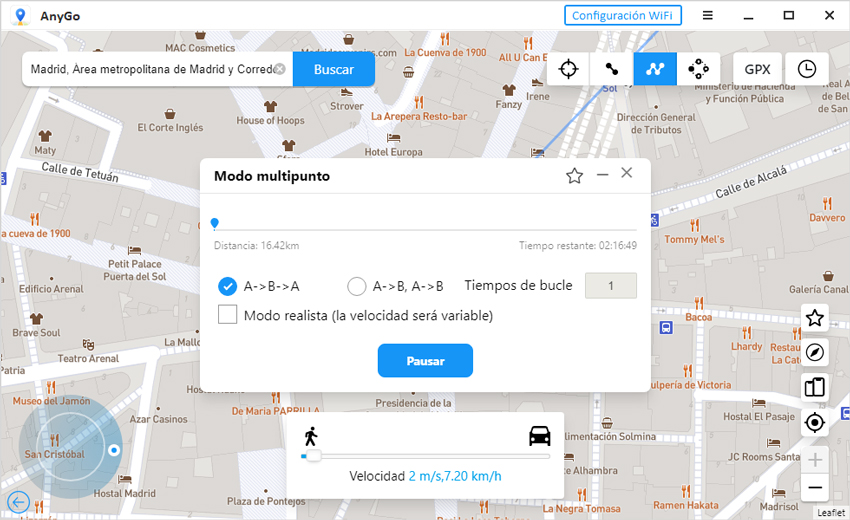Select the joystick mode icon
This screenshot has width=850, height=520.
pos(698,69)
